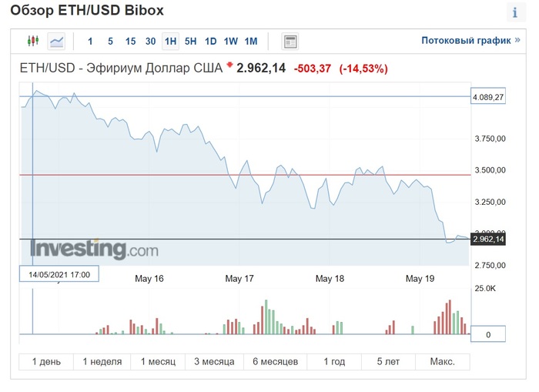Set the interval to 1 minute

click(x=90, y=41)
